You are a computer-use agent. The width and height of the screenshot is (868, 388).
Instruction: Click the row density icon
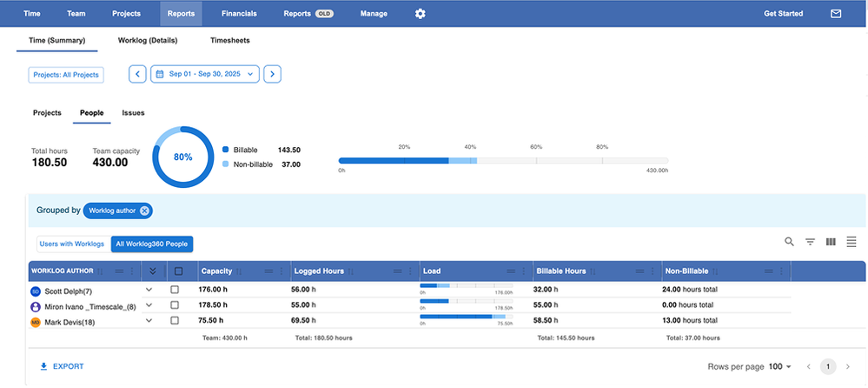coord(851,242)
